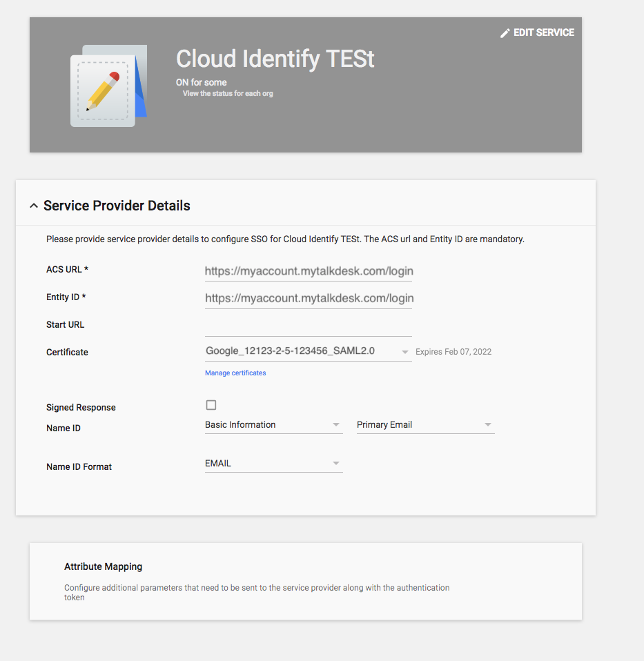This screenshot has width=644, height=661.
Task: Open View the status for each org
Action: [228, 94]
